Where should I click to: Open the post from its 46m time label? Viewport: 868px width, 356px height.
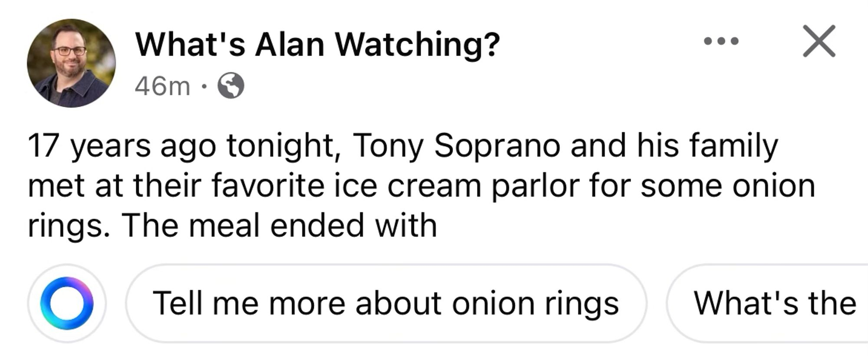tap(162, 86)
